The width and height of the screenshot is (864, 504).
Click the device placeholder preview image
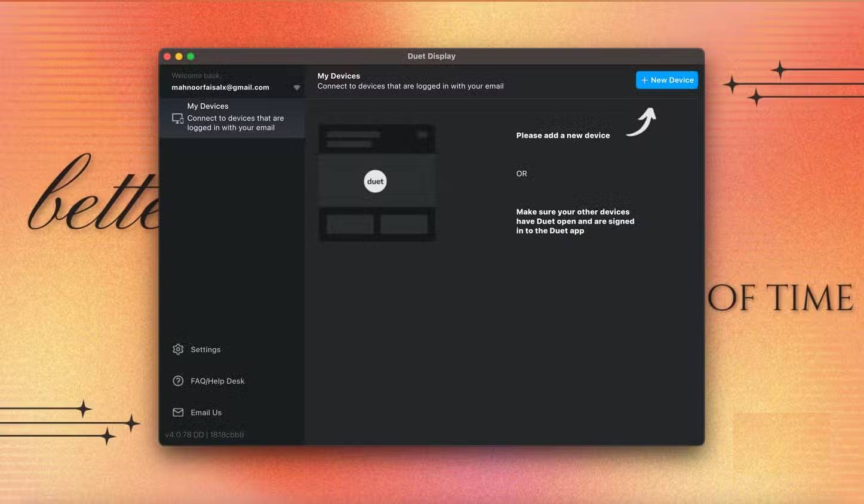click(377, 182)
